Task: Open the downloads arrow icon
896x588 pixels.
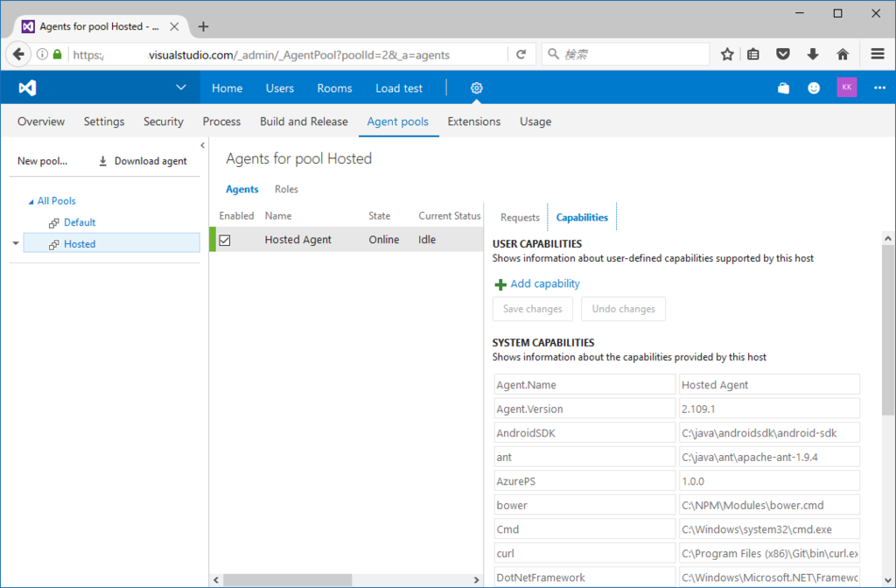Action: click(x=813, y=54)
